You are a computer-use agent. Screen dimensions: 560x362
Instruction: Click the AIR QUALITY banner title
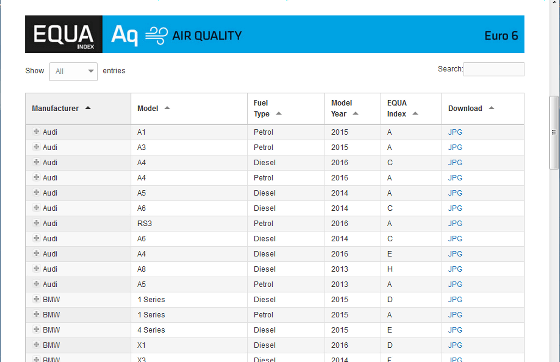(x=207, y=36)
